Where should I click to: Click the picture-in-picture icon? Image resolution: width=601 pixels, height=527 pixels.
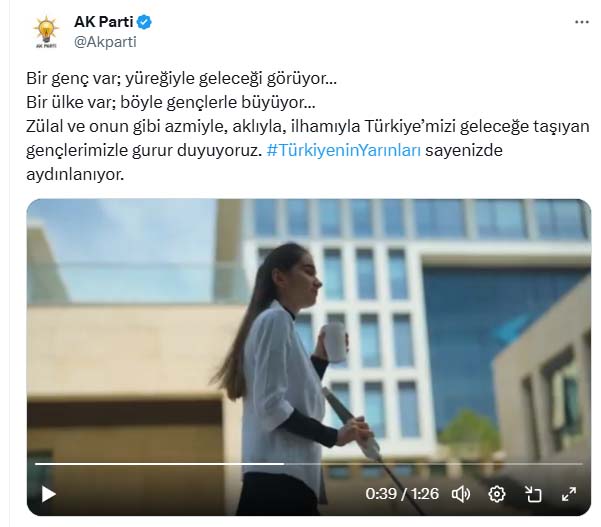pyautogui.click(x=533, y=494)
